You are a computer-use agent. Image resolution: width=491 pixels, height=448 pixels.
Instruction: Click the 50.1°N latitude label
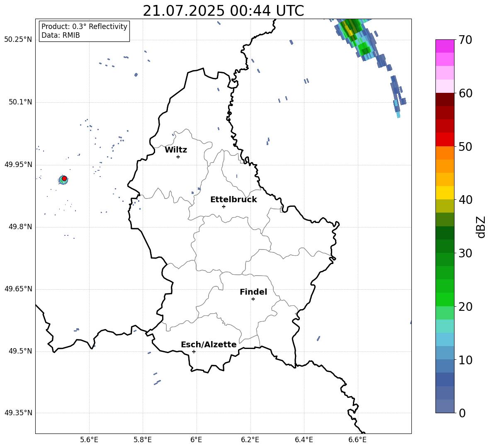pos(20,102)
